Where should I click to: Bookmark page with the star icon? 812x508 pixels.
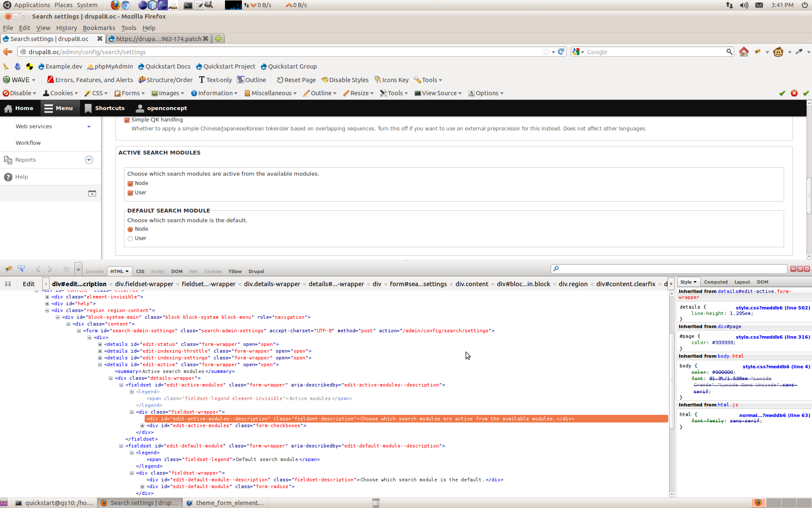(x=546, y=52)
